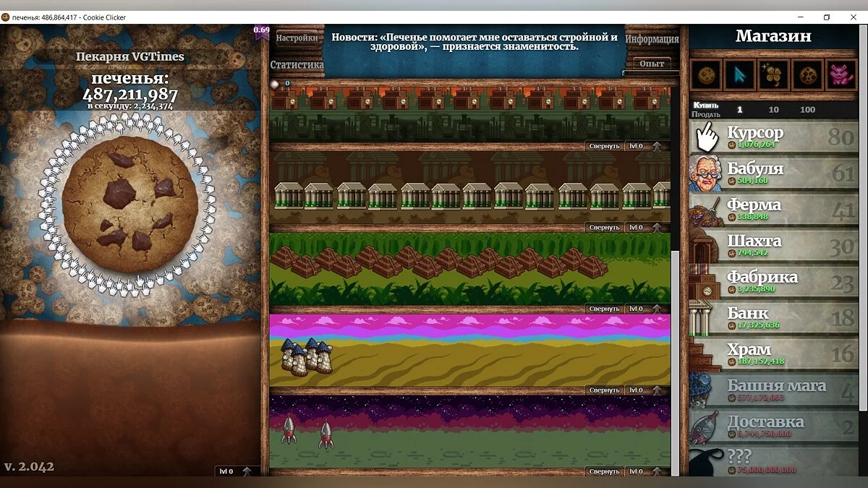868x488 pixels.
Task: Level up the wizard tower row
Action: (x=647, y=390)
